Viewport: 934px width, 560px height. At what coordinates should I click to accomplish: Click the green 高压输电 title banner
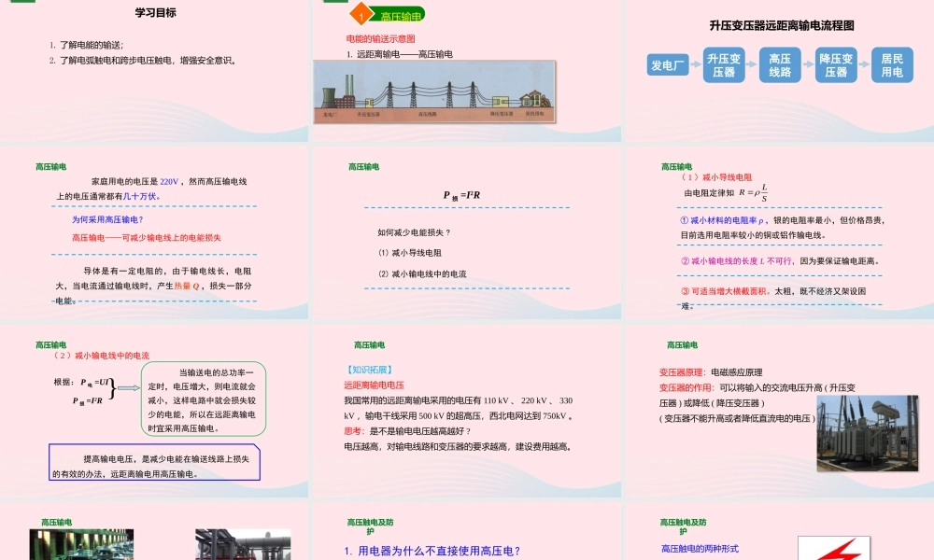[x=399, y=16]
